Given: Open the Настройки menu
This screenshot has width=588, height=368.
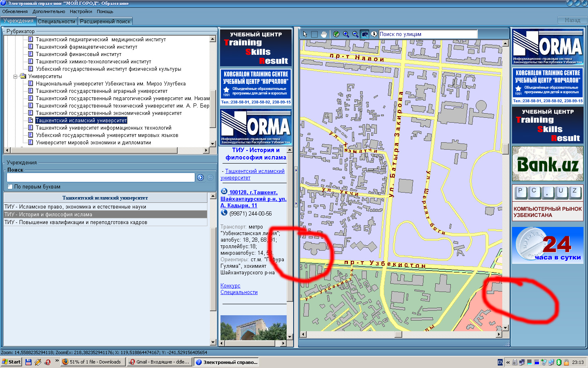Looking at the screenshot, I should (81, 11).
